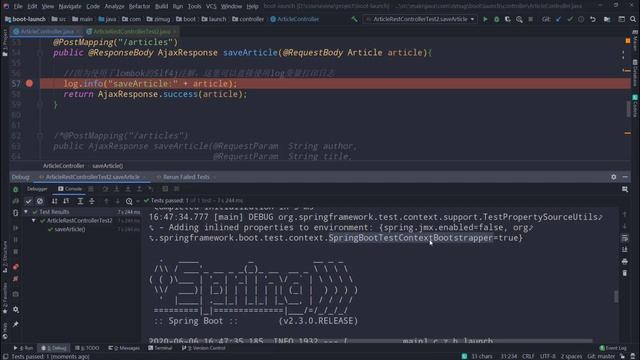The width and height of the screenshot is (640, 360).
Task: Sort tests by duration in the test toolbar
Action: click(66, 201)
